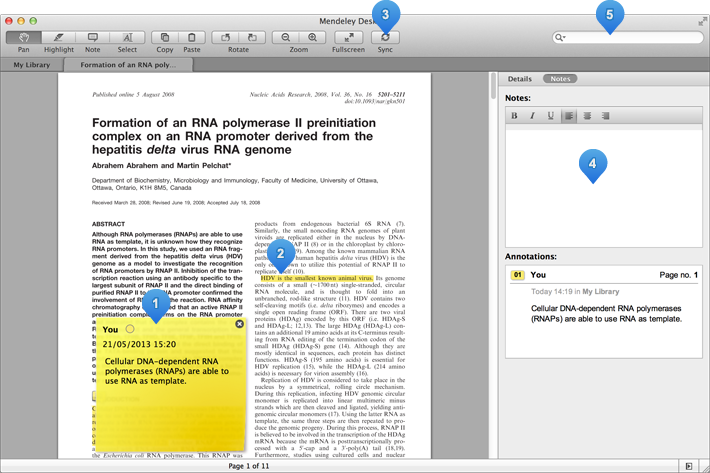This screenshot has width=710, height=473.
Task: Center the notes text
Action: tap(587, 116)
